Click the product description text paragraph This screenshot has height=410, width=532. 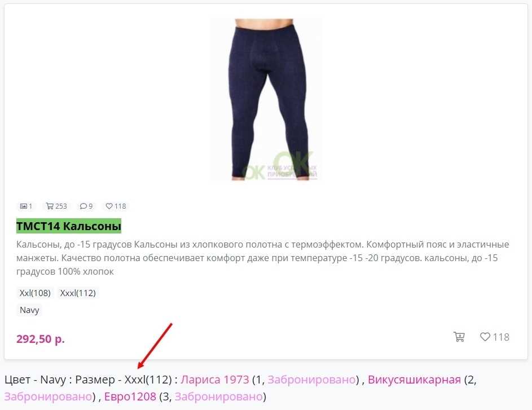click(262, 258)
